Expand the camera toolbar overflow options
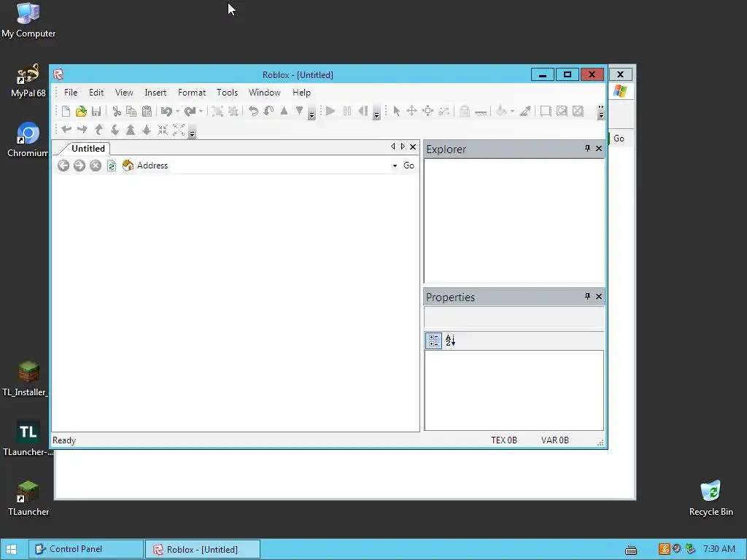Screen dimensions: 747x560 [192, 133]
